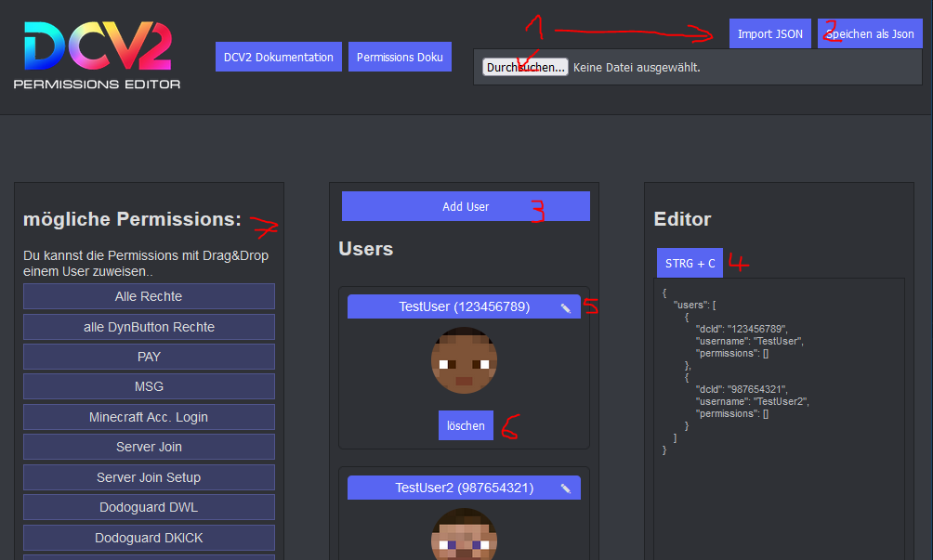Click the pencil edit icon for TestUser2
The image size is (933, 560).
565,488
